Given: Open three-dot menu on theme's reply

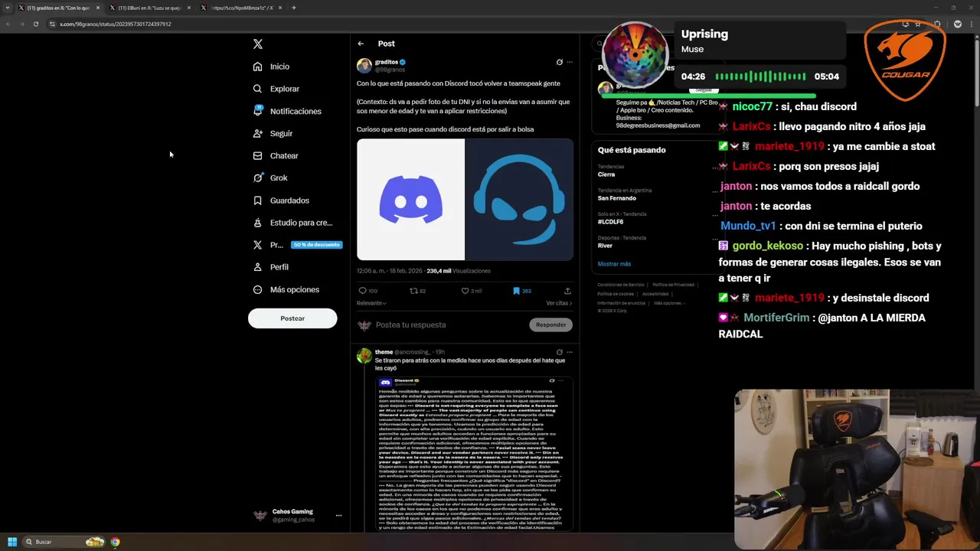Looking at the screenshot, I should (x=569, y=352).
